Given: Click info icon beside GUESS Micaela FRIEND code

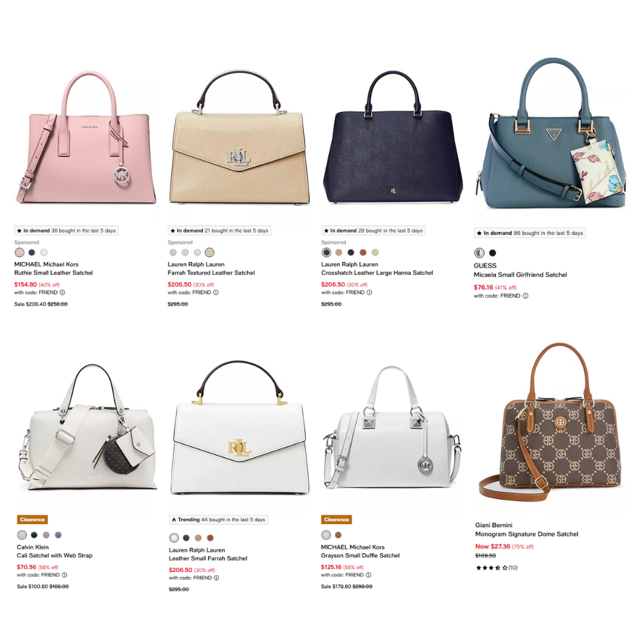Looking at the screenshot, I should pos(526,296).
